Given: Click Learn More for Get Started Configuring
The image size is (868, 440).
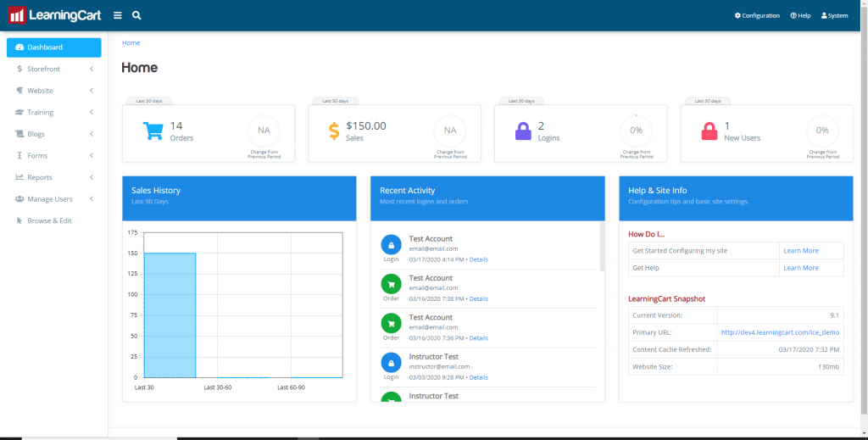Looking at the screenshot, I should click(800, 251).
